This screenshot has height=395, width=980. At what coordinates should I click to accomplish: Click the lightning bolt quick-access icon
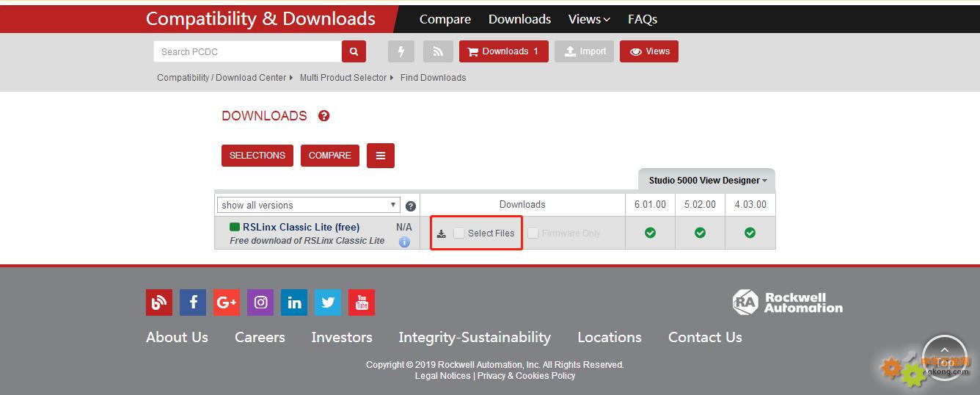[401, 51]
